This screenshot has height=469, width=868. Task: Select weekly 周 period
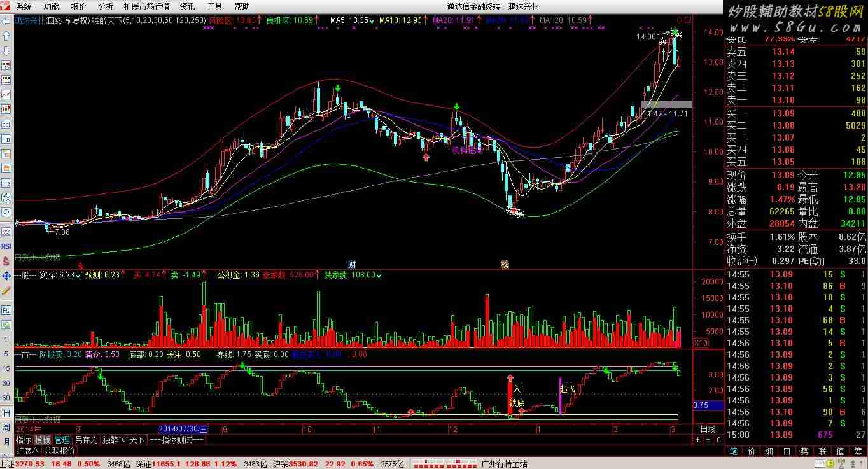[x=6, y=427]
